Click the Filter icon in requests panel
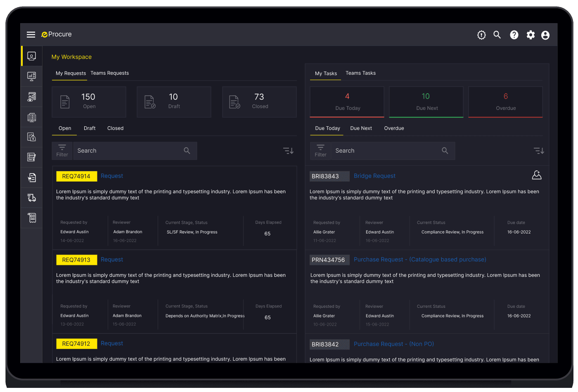The image size is (578, 392). [62, 151]
